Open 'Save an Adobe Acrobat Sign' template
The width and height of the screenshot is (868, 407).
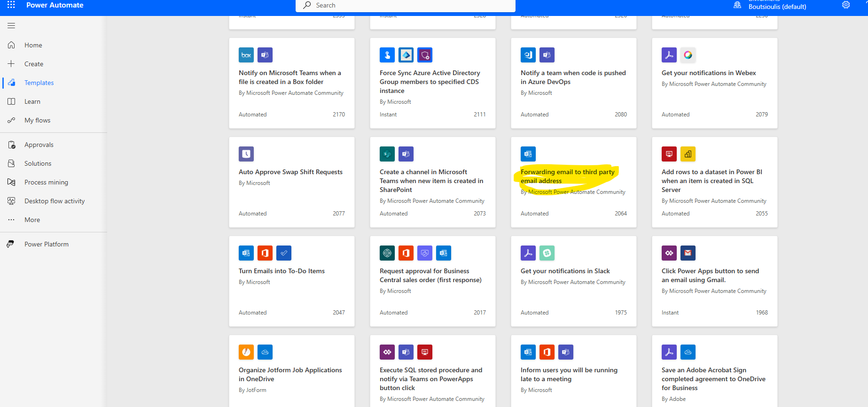point(713,379)
